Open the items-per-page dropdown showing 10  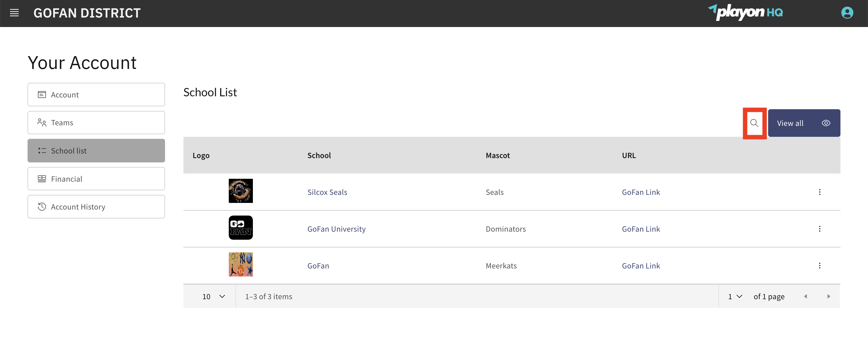pos(214,296)
